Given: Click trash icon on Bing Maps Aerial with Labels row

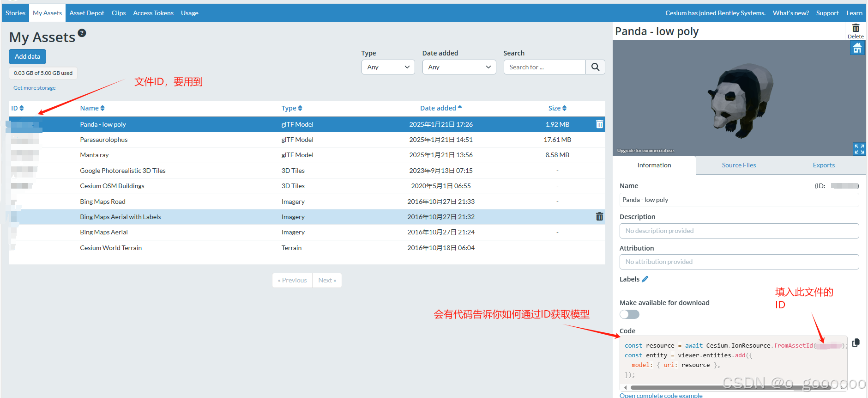Looking at the screenshot, I should point(599,216).
